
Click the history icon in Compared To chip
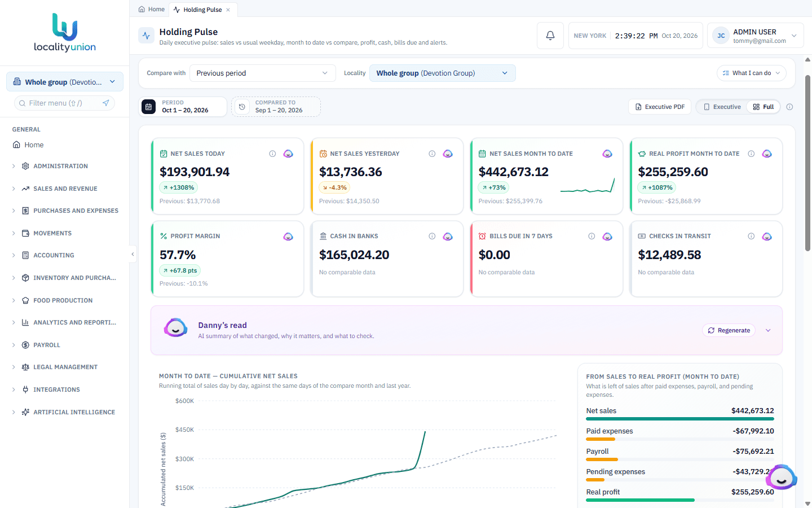point(242,107)
